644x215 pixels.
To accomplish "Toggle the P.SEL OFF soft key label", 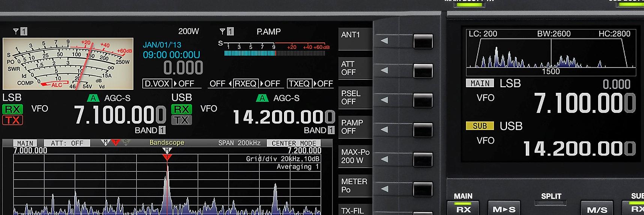I will (355, 97).
